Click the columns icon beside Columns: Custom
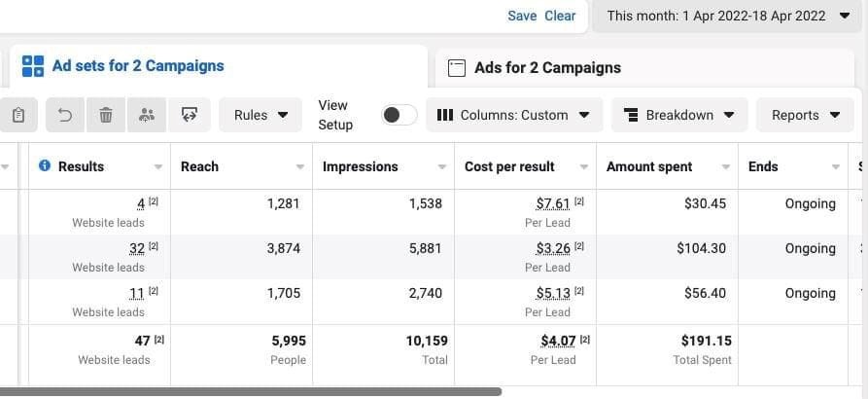 coord(445,115)
